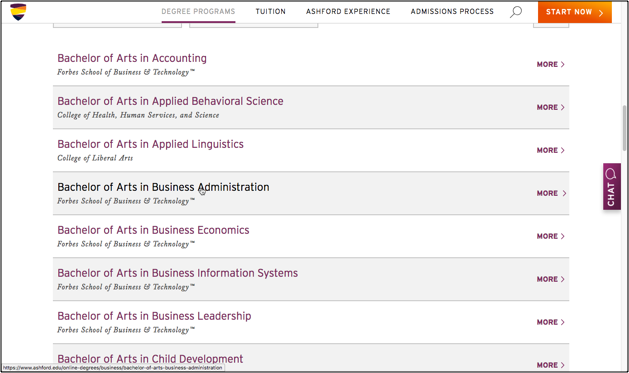Open Bachelor of Arts in Child Development
Screen dimensions: 629x373
tap(150, 359)
